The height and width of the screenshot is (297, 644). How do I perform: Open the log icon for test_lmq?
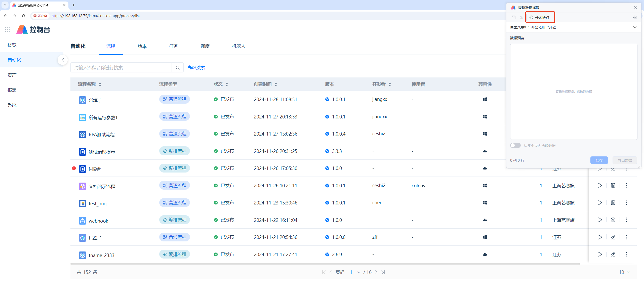click(613, 203)
